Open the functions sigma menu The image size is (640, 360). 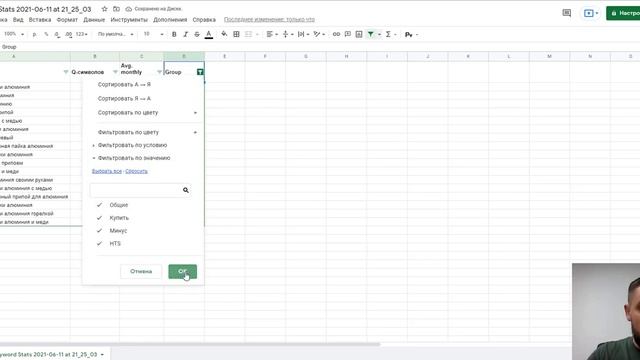tap(388, 34)
